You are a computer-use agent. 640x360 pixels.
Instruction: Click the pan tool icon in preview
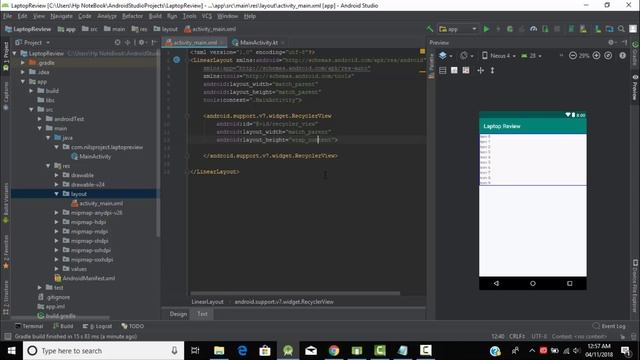click(x=480, y=71)
